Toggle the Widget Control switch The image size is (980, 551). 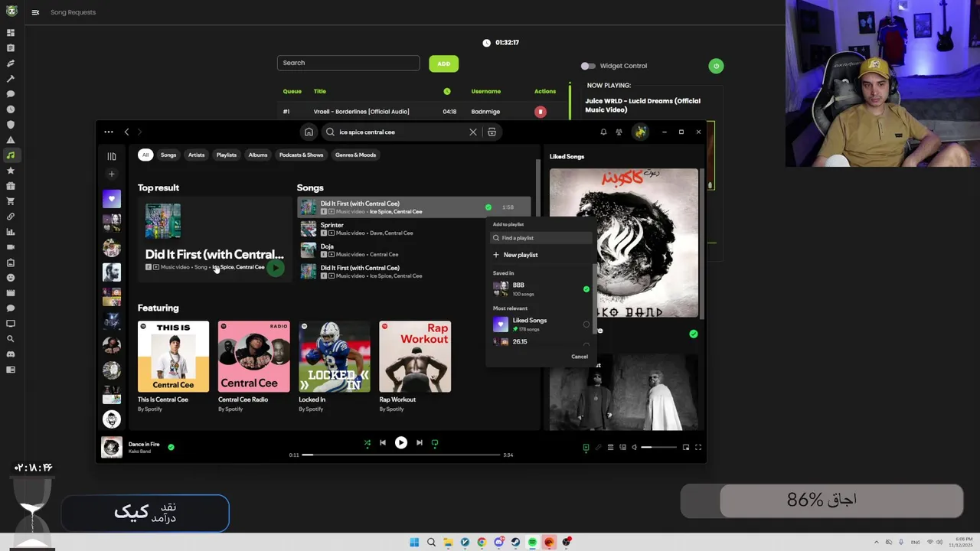pos(587,66)
